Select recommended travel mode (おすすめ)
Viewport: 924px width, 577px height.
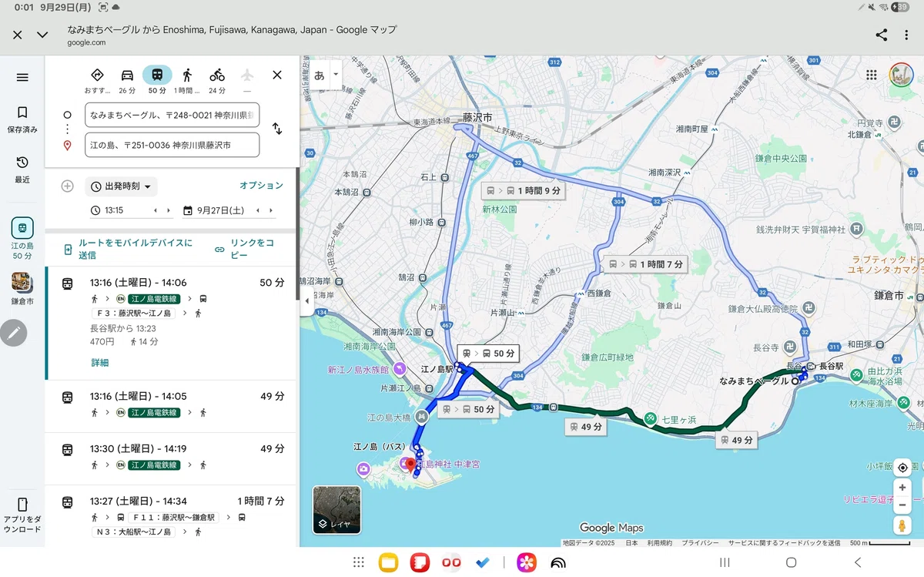tap(97, 80)
